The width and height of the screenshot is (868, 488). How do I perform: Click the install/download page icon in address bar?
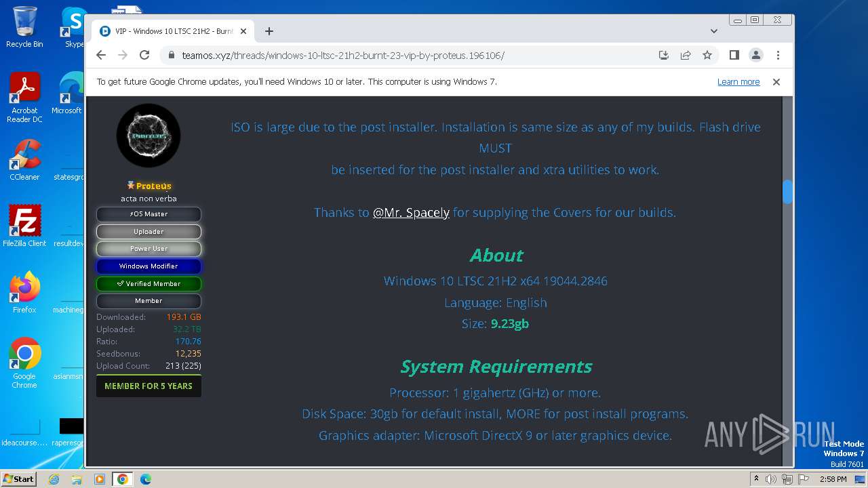pos(664,56)
